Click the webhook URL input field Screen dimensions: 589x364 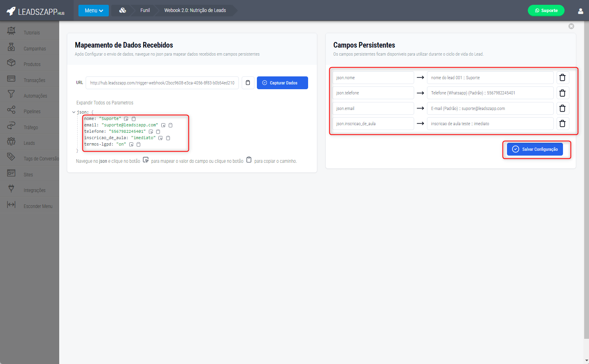pos(162,83)
